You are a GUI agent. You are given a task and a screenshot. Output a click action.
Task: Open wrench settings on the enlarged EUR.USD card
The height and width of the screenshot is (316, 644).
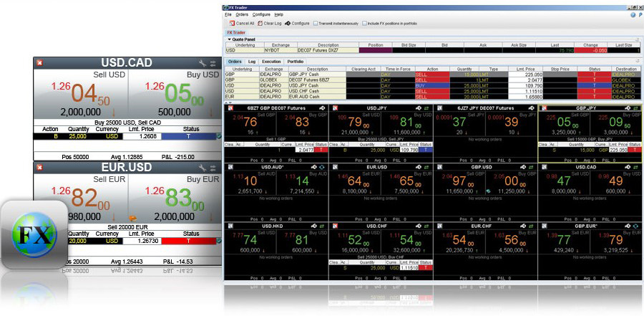point(202,168)
